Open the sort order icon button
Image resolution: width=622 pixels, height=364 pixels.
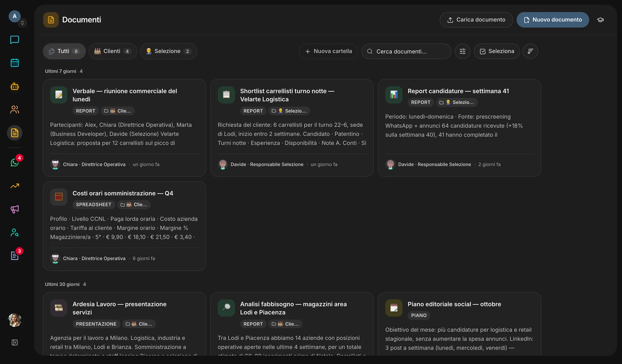pos(530,51)
